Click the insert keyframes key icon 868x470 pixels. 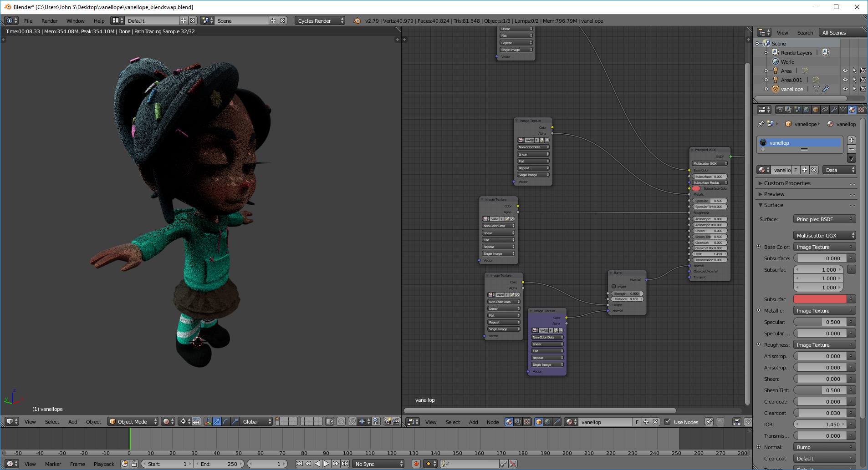click(x=503, y=464)
